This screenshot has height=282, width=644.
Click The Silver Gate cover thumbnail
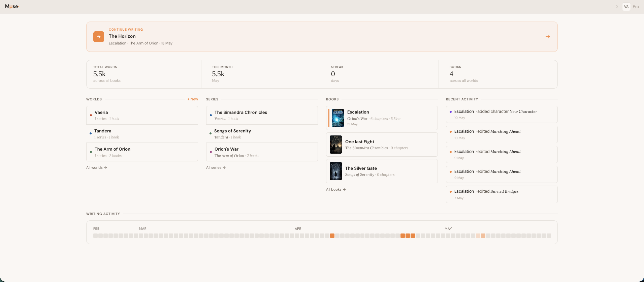(336, 171)
